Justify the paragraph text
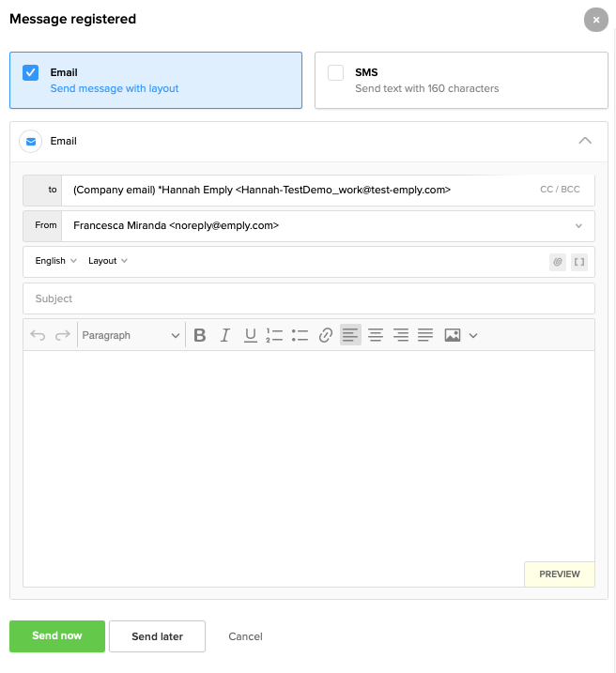The image size is (616, 673). click(x=425, y=335)
